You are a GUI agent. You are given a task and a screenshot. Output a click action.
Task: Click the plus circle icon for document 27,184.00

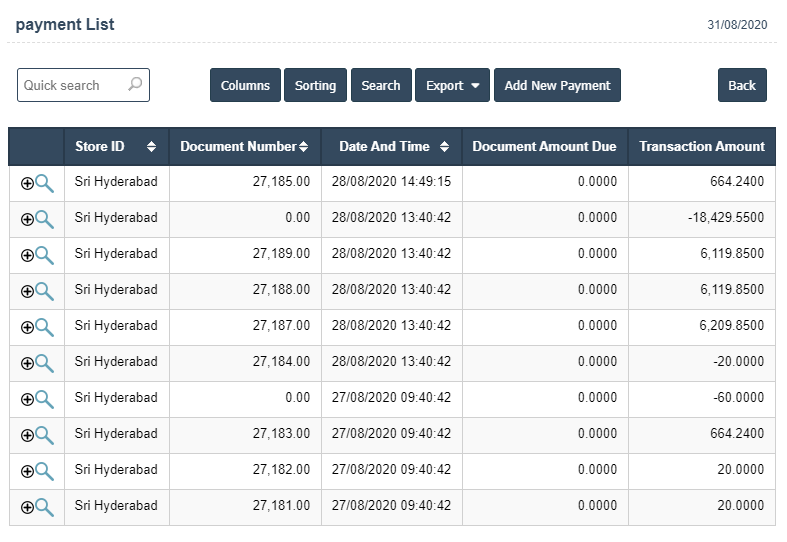27,363
